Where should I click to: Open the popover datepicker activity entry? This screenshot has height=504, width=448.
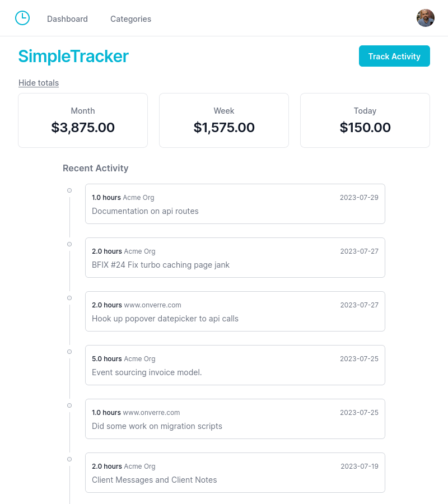(235, 311)
